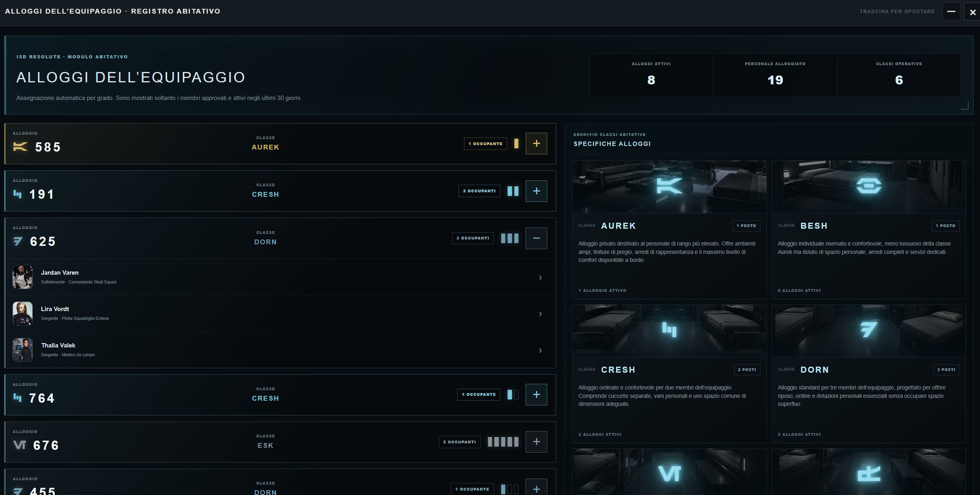The width and height of the screenshot is (980, 495).
Task: Minimize the crew quarters window
Action: pos(951,12)
